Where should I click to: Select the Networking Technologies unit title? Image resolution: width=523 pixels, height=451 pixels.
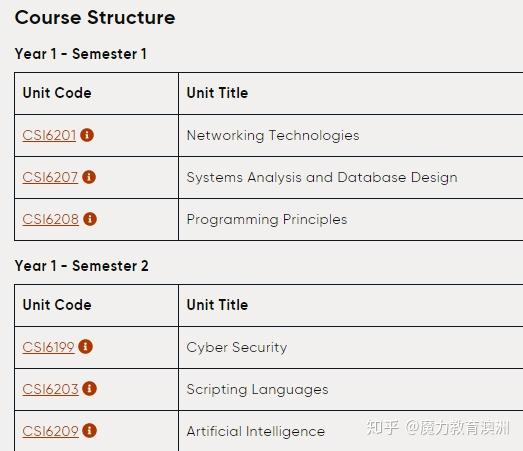pyautogui.click(x=273, y=136)
